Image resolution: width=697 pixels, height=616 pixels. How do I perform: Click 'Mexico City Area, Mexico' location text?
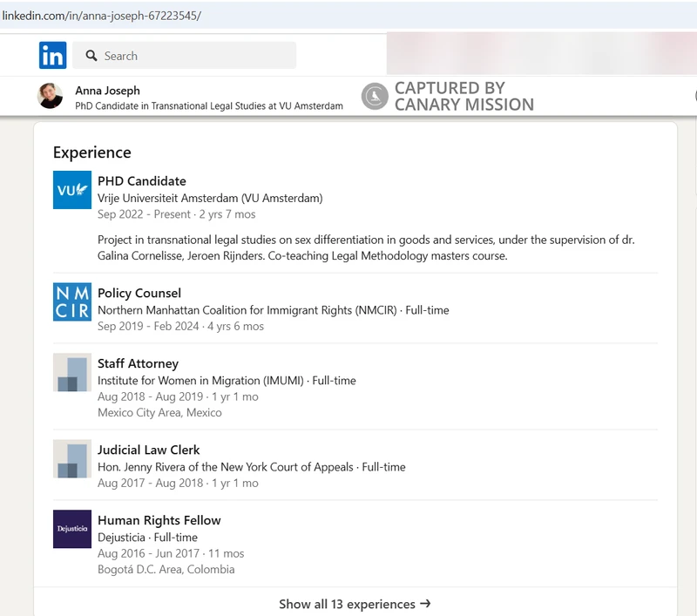coord(159,412)
